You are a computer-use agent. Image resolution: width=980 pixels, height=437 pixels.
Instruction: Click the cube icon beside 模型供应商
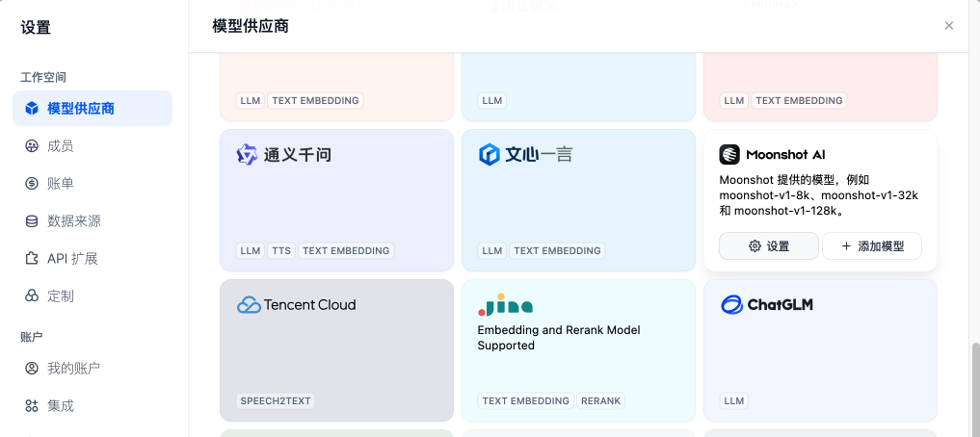32,109
